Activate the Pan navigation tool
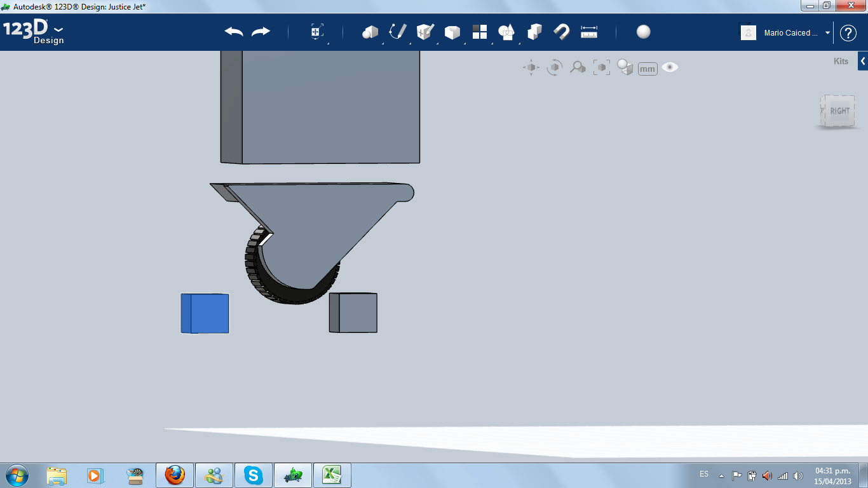Viewport: 868px width, 488px height. tap(531, 67)
